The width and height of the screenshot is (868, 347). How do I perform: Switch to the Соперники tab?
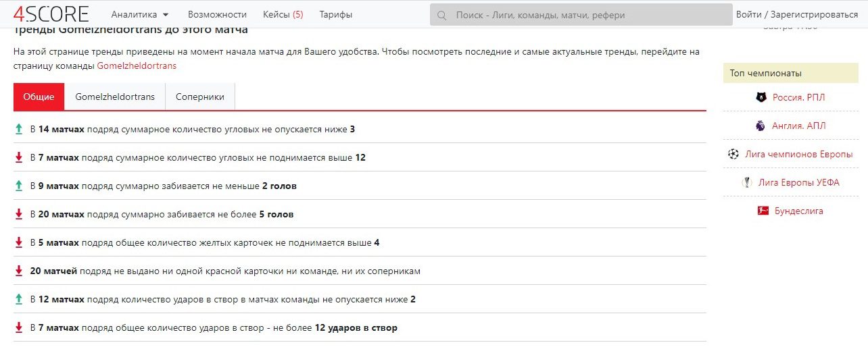200,97
